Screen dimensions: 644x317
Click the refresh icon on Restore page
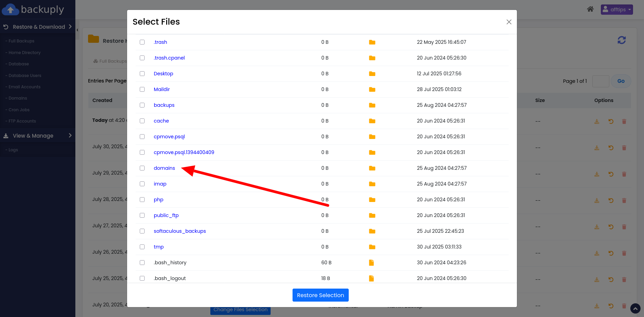622,40
